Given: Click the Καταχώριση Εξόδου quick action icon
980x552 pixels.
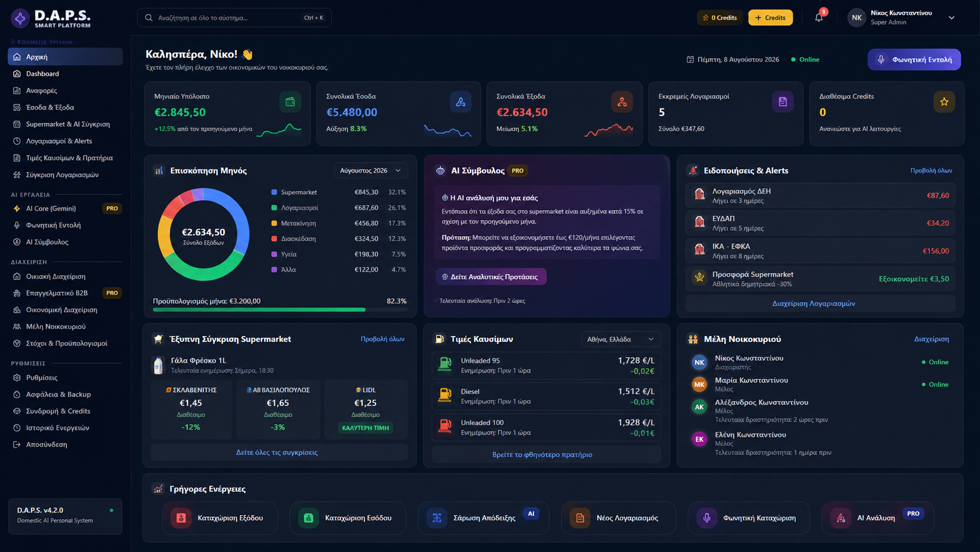Looking at the screenshot, I should click(181, 518).
